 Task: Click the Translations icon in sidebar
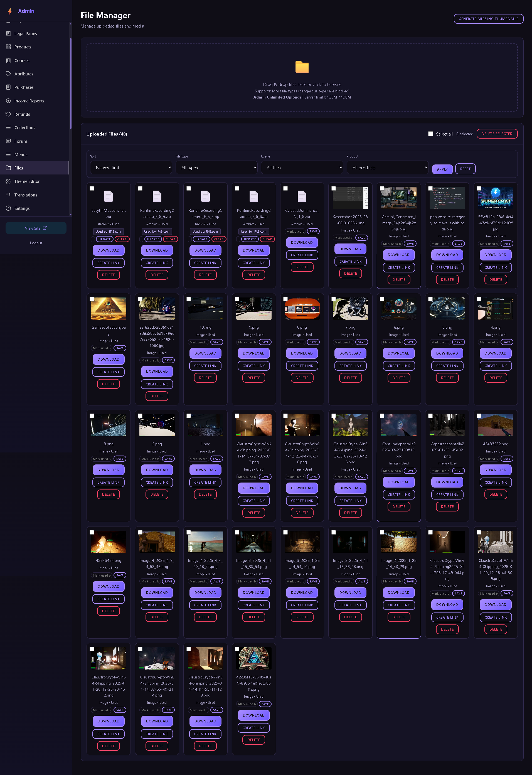[x=8, y=195]
